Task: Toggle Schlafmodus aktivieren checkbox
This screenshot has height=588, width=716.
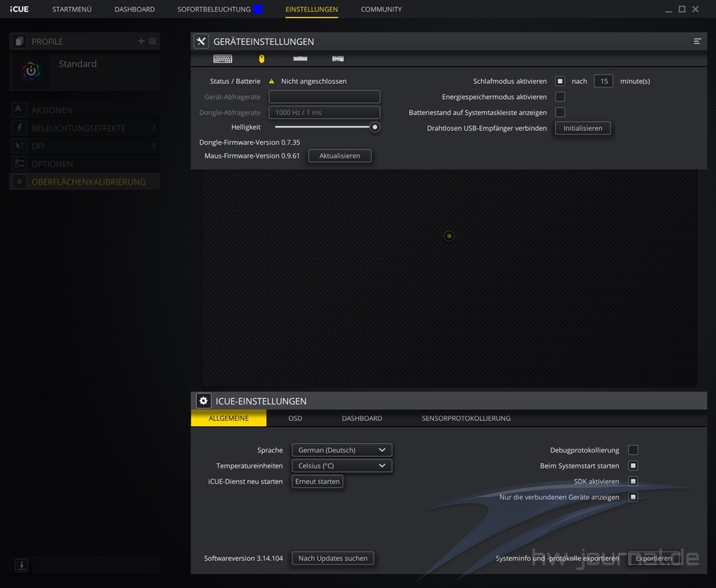Action: pyautogui.click(x=560, y=81)
